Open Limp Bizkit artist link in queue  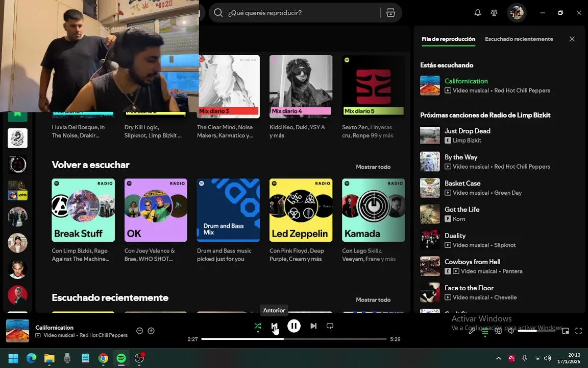click(x=467, y=141)
